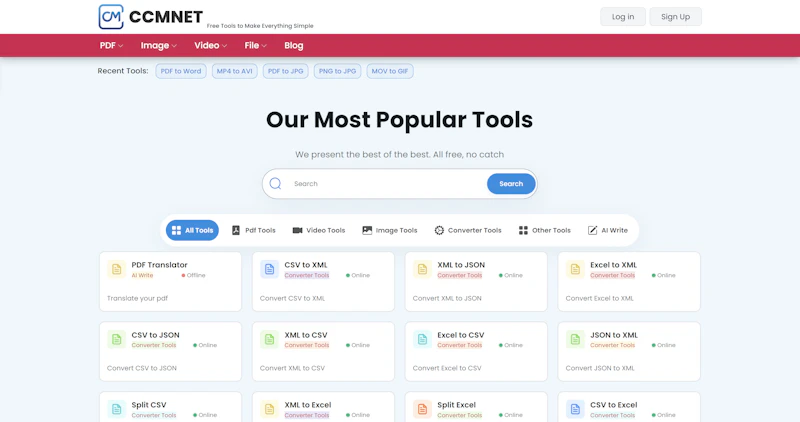800x422 pixels.
Task: Click the Excel to CSV file icon
Action: pyautogui.click(x=422, y=339)
